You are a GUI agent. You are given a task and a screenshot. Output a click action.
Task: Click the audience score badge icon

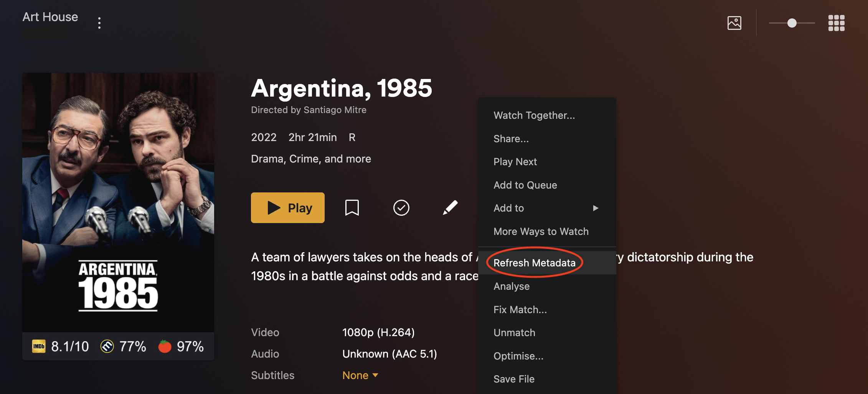pos(107,346)
